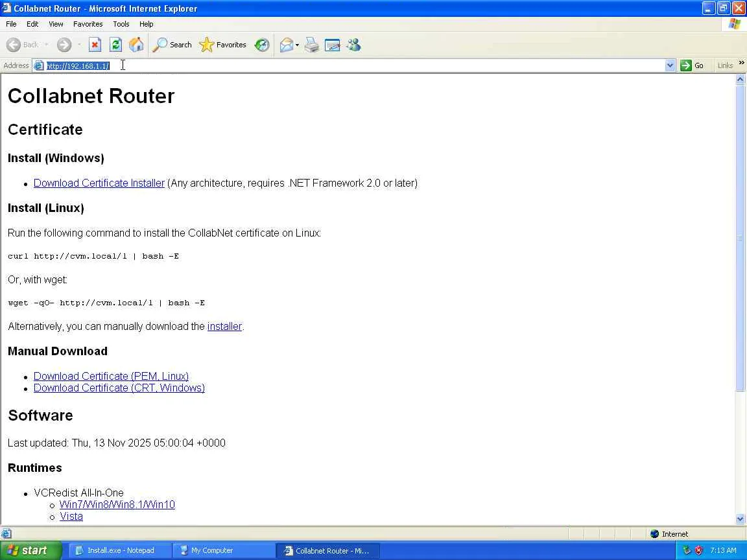Image resolution: width=747 pixels, height=560 pixels.
Task: Click the page icon in address bar
Action: pos(39,65)
